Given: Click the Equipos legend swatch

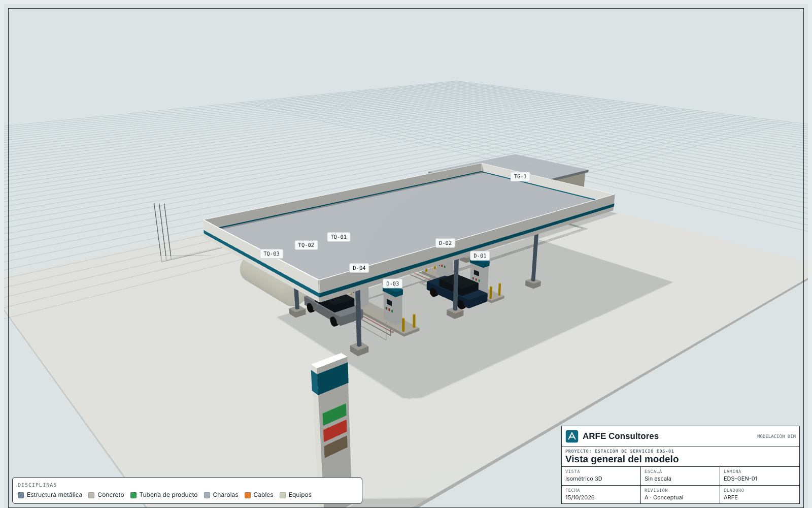Looking at the screenshot, I should click(x=283, y=495).
